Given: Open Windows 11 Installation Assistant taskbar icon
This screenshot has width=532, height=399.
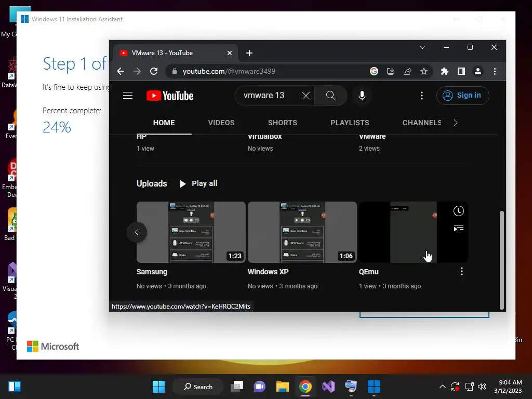Looking at the screenshot, I should (374, 387).
